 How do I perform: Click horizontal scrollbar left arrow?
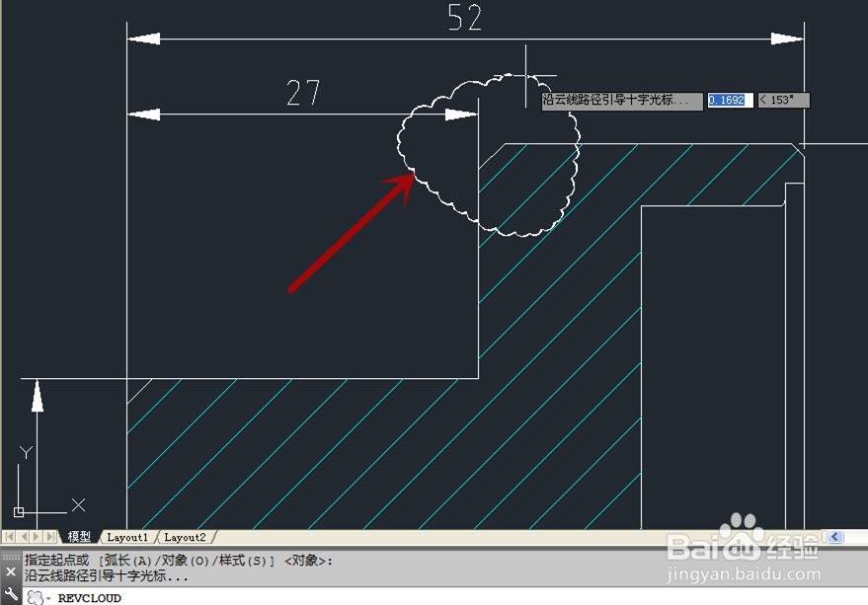point(835,536)
